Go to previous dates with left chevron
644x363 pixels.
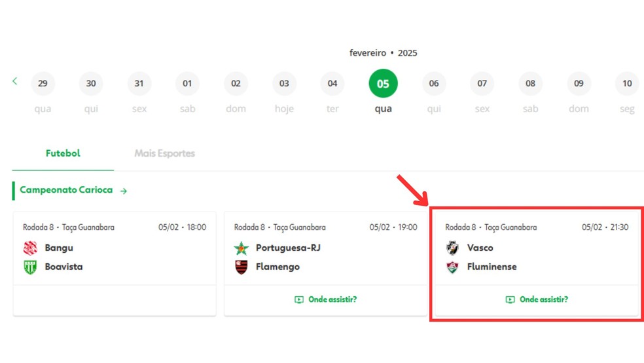coord(14,81)
